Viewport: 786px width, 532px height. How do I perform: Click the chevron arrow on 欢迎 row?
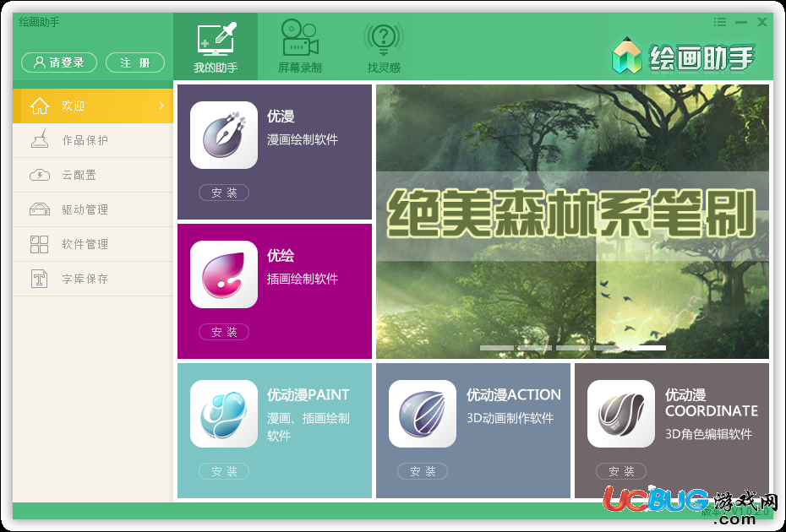161,106
